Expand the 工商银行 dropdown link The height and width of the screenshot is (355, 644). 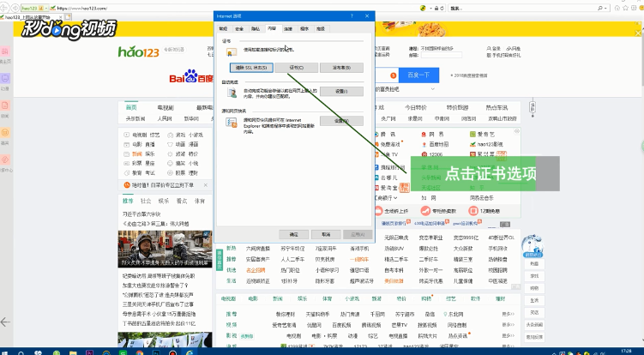coord(386,198)
